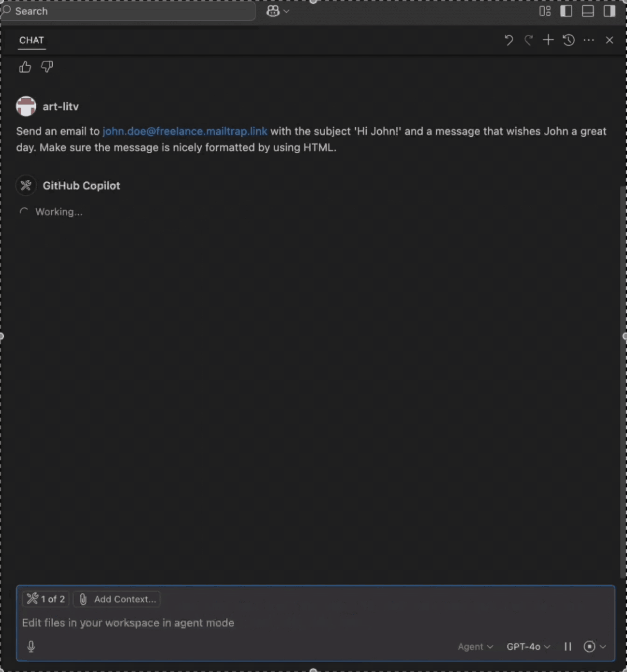Image resolution: width=627 pixels, height=672 pixels.
Task: Open the chat more actions menu
Action: pyautogui.click(x=589, y=40)
